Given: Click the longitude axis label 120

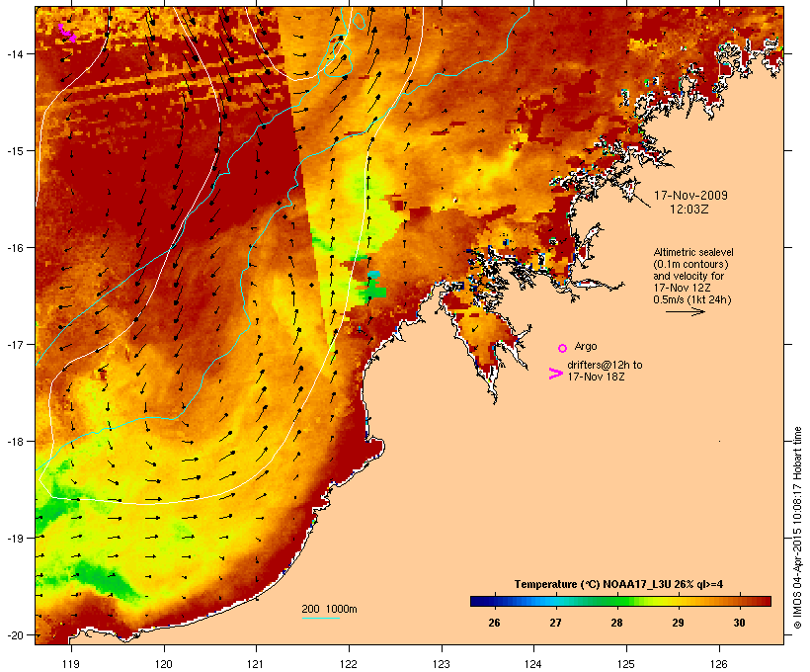Looking at the screenshot, I should pyautogui.click(x=164, y=664).
